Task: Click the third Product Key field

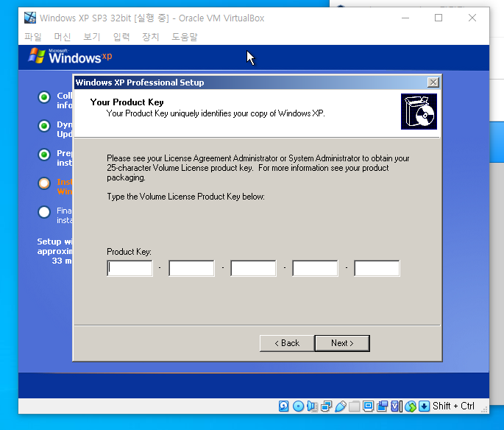Action: tap(253, 268)
